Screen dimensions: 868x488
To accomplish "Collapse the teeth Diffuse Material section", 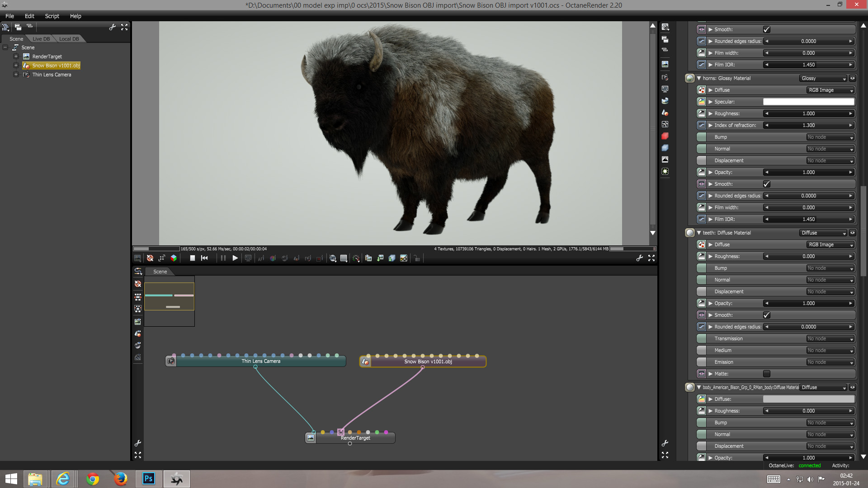I will tap(699, 233).
